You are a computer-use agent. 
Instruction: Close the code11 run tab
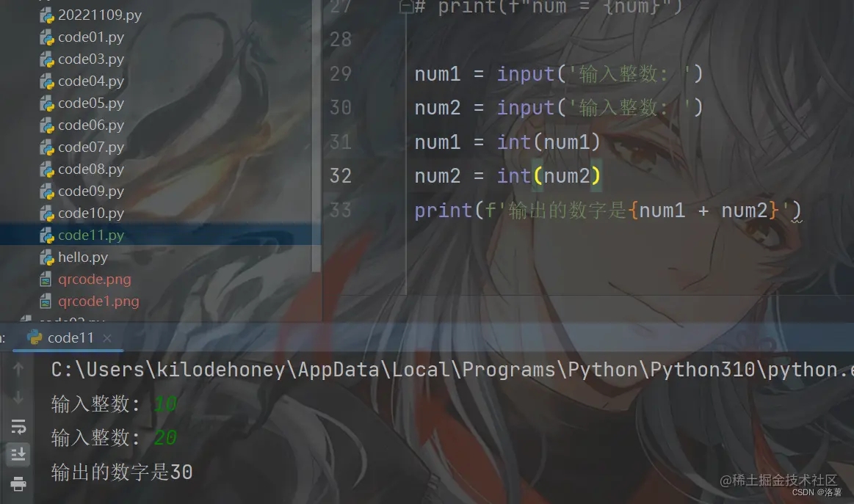point(107,338)
